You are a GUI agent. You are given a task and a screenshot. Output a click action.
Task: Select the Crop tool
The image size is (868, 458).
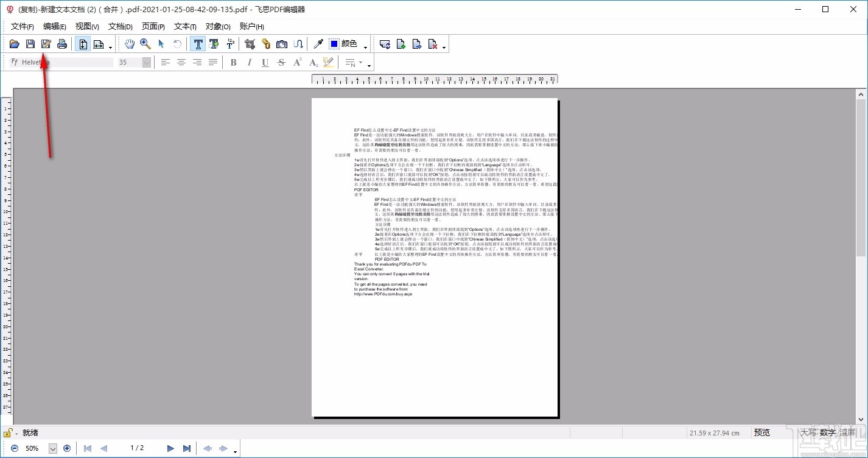click(250, 44)
